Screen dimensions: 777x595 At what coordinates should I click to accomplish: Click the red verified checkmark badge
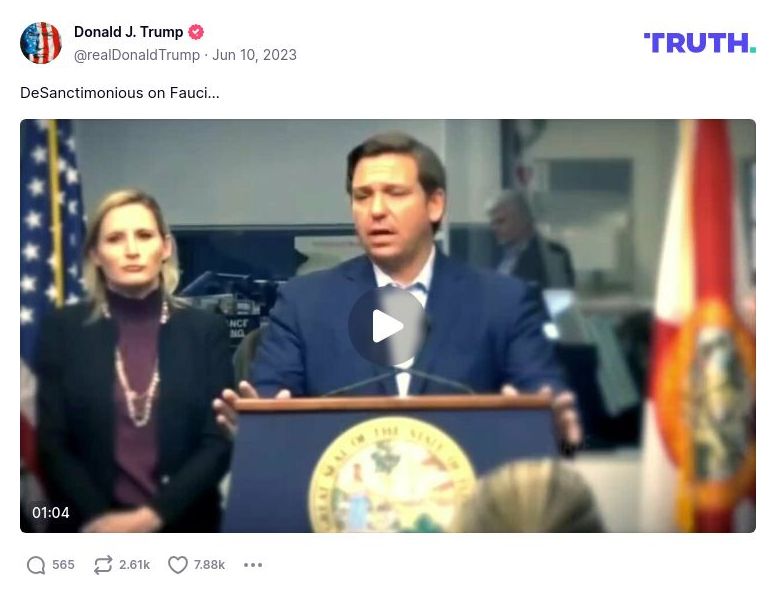[x=196, y=32]
